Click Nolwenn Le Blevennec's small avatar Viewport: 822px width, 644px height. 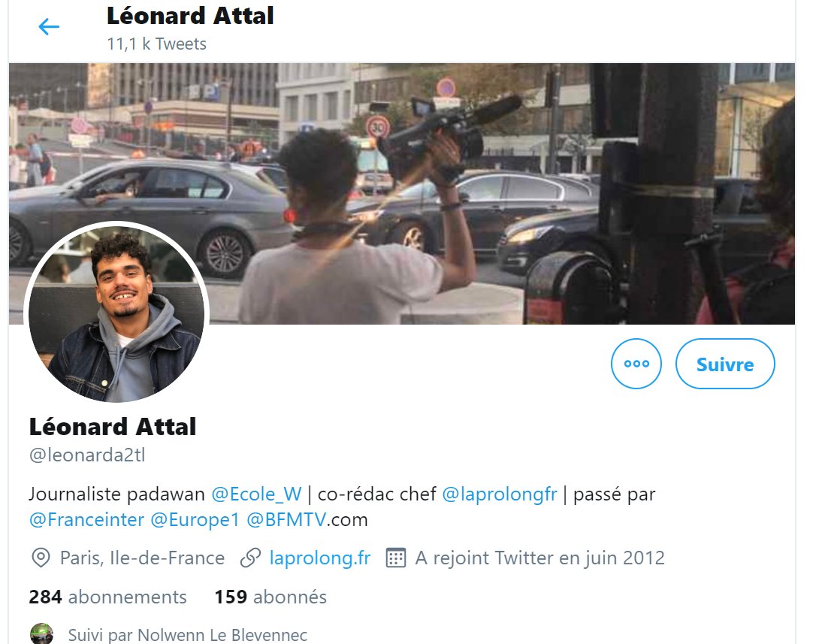pyautogui.click(x=41, y=634)
